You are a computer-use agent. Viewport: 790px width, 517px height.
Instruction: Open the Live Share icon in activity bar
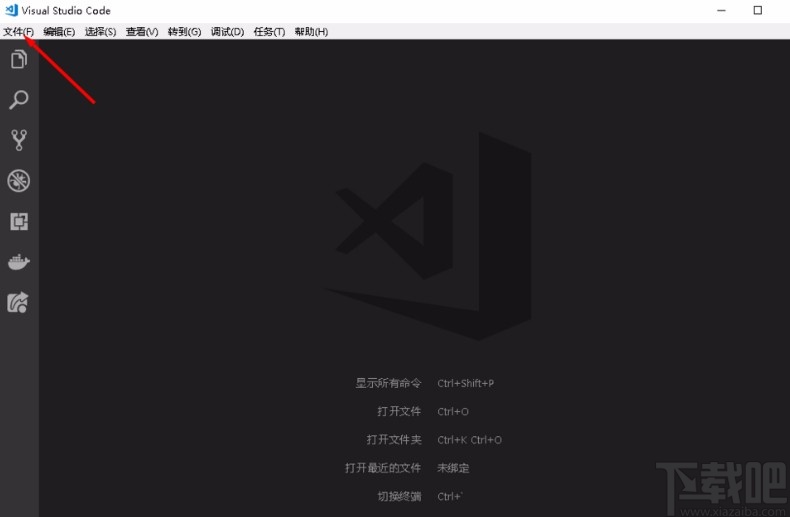pos(18,302)
